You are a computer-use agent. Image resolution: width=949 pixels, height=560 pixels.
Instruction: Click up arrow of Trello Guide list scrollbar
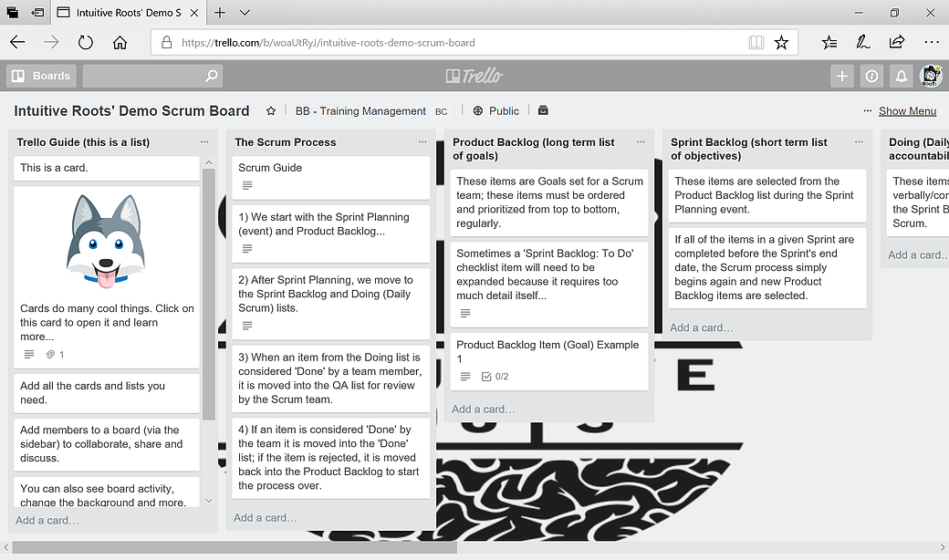209,162
